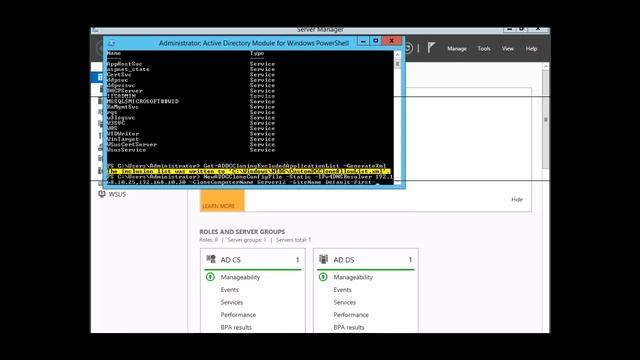Click the DHCPServer row in PowerShell output

tap(125, 91)
